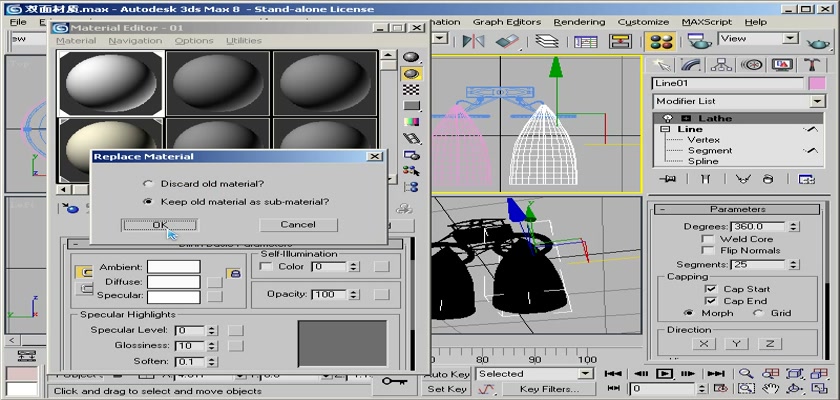Open the Display command panel
Image resolution: width=840 pixels, height=400 pixels.
(x=782, y=65)
